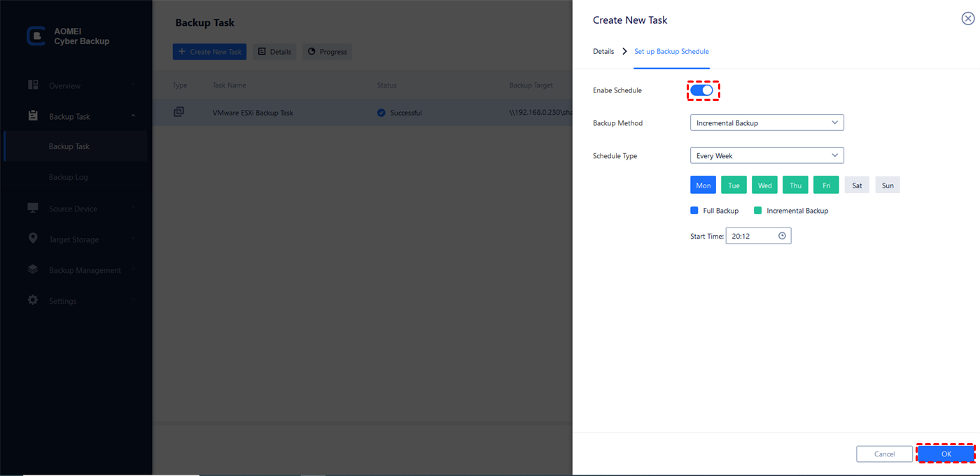The image size is (980, 476).
Task: Click the clock icon in Start Time field
Action: pyautogui.click(x=782, y=236)
